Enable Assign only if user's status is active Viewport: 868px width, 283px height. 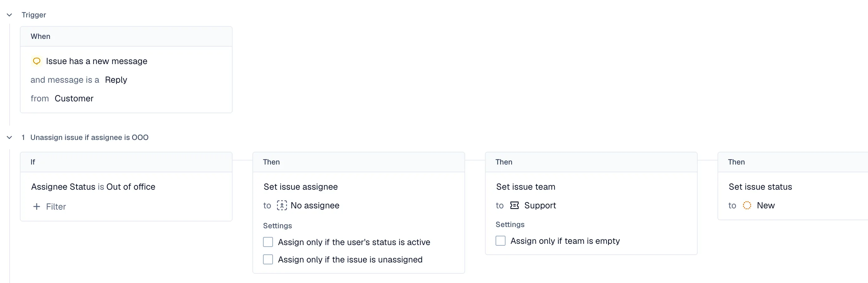click(268, 242)
